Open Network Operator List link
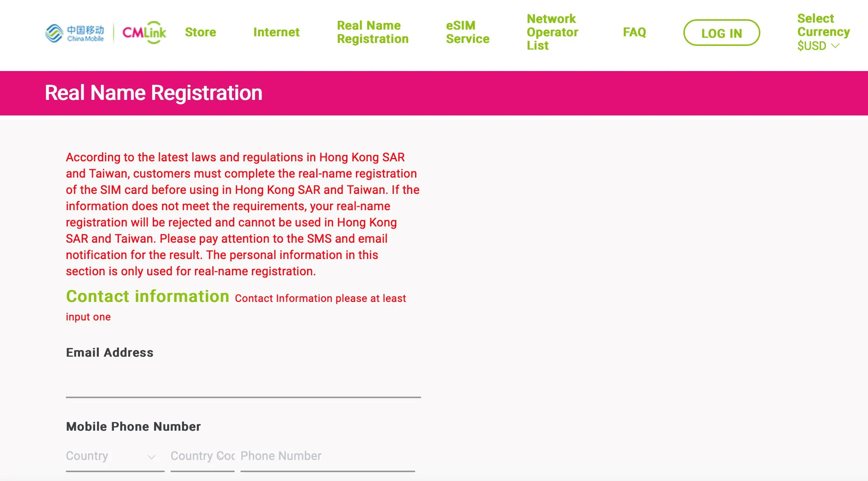The width and height of the screenshot is (868, 481). (x=552, y=32)
